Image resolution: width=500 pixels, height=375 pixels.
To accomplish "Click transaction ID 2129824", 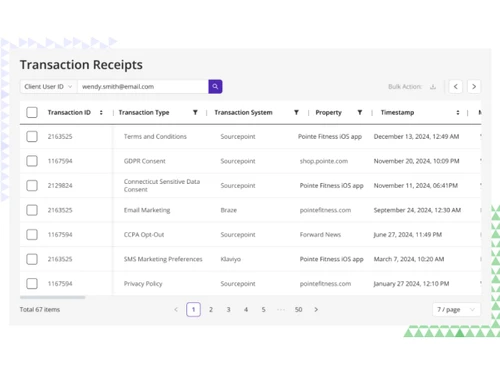I will [x=60, y=186].
